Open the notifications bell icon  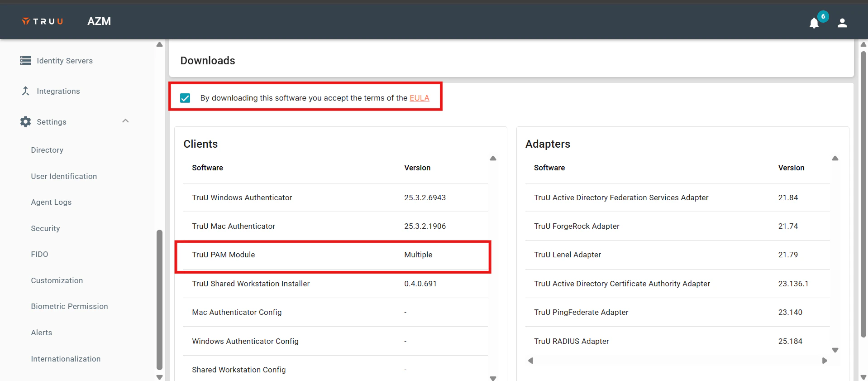pyautogui.click(x=814, y=23)
